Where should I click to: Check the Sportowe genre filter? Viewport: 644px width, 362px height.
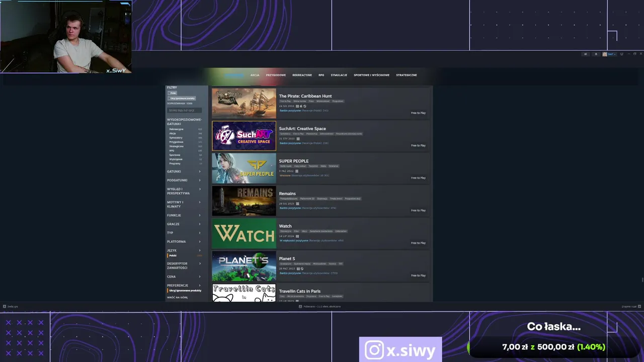(x=185, y=155)
